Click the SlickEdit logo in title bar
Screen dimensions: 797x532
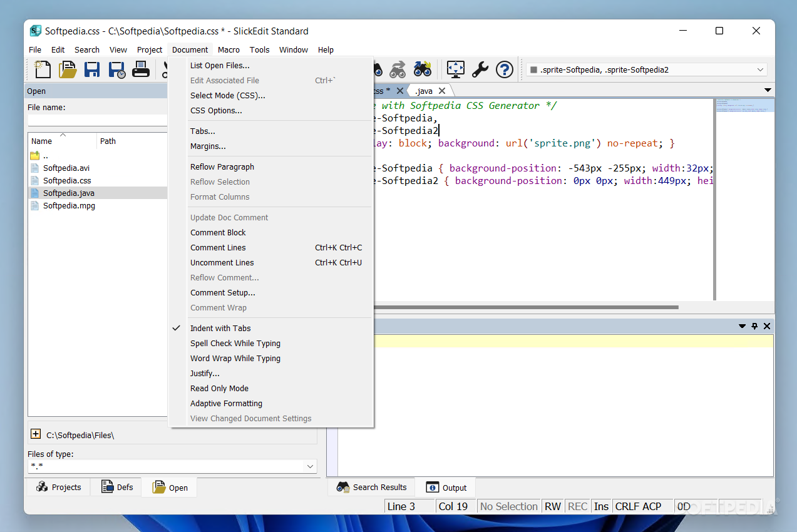coord(36,31)
